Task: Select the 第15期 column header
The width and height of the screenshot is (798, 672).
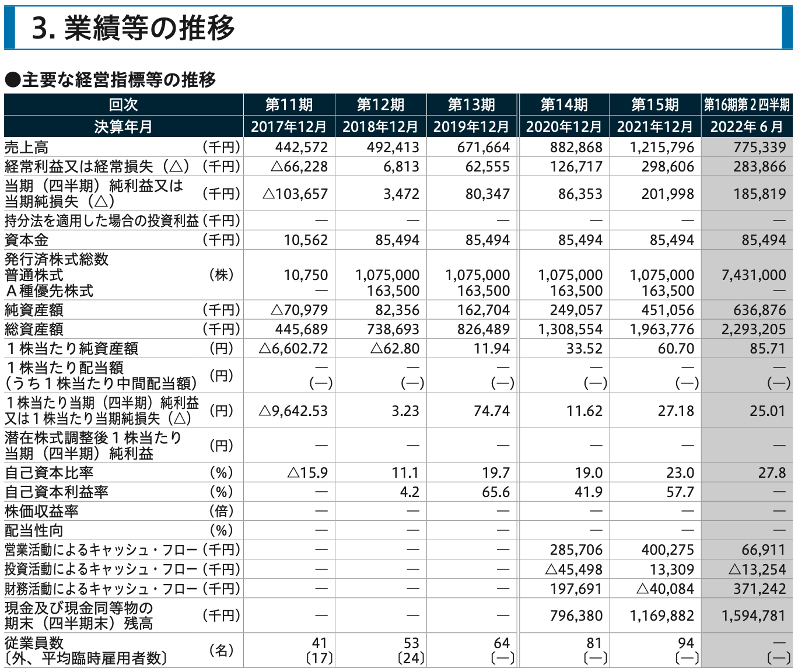Action: coord(655,104)
